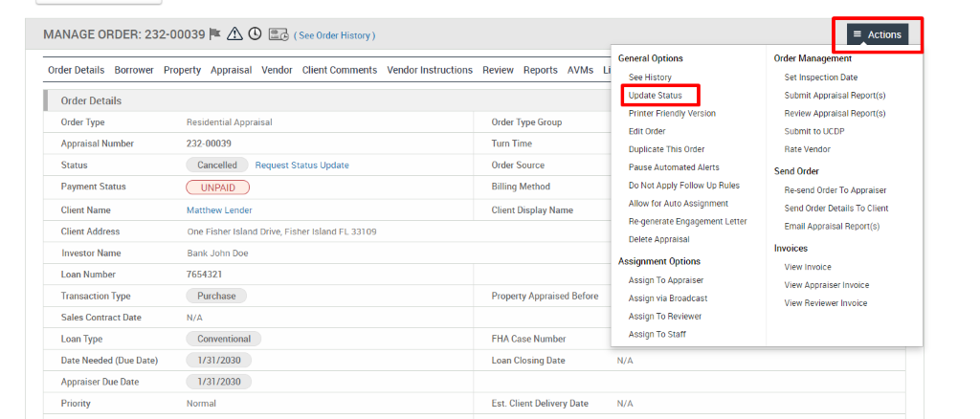Screen dimensions: 980x419
Task: Click the Appraiser Due Date 1/31/2030 badge
Action: click(x=219, y=382)
